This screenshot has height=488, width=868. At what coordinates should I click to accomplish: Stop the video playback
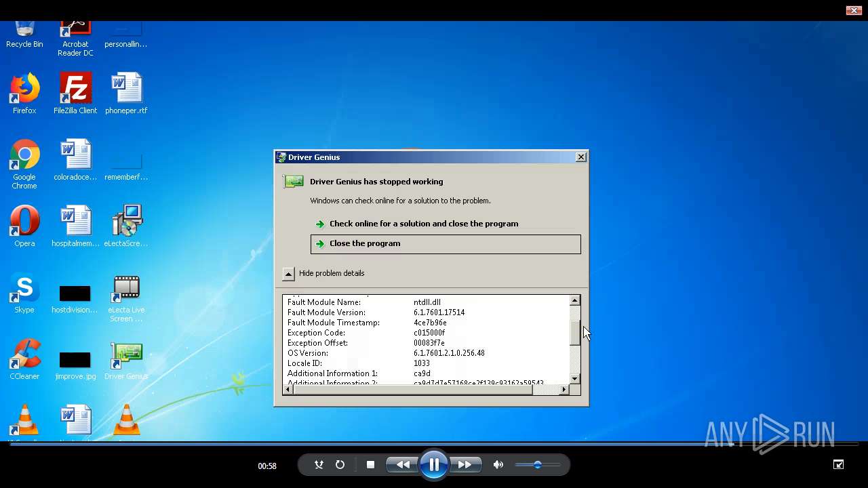pos(370,465)
